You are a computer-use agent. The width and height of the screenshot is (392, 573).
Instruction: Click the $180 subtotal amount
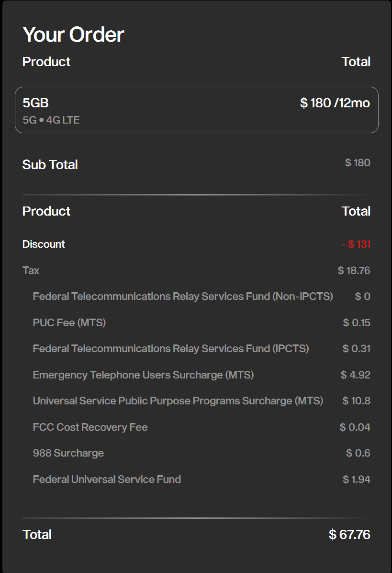point(358,163)
